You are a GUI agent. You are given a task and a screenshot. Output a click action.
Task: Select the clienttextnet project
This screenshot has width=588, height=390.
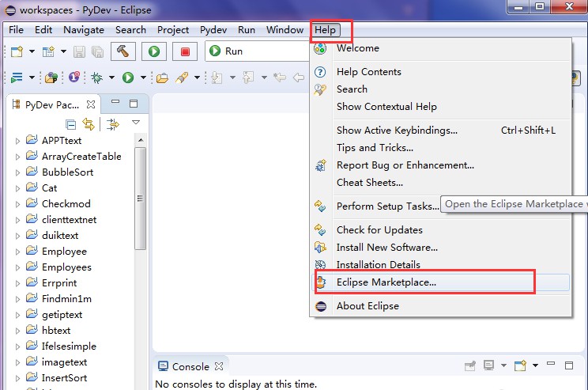pyautogui.click(x=69, y=220)
